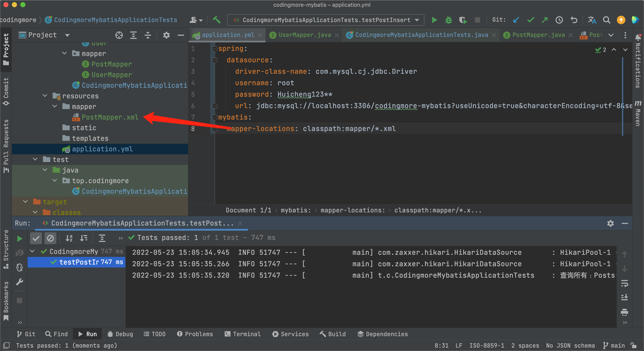Open run panel settings gear icon
This screenshot has width=644, height=351.
pos(610,223)
